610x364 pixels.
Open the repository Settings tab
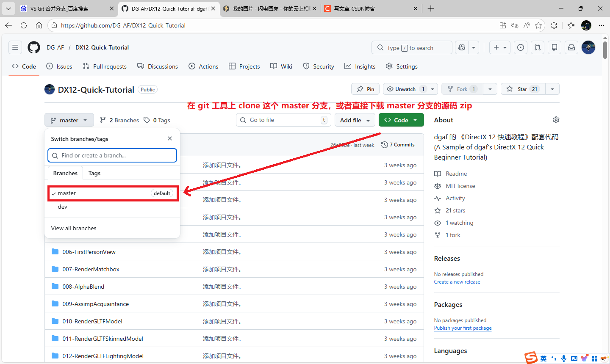[x=402, y=66]
